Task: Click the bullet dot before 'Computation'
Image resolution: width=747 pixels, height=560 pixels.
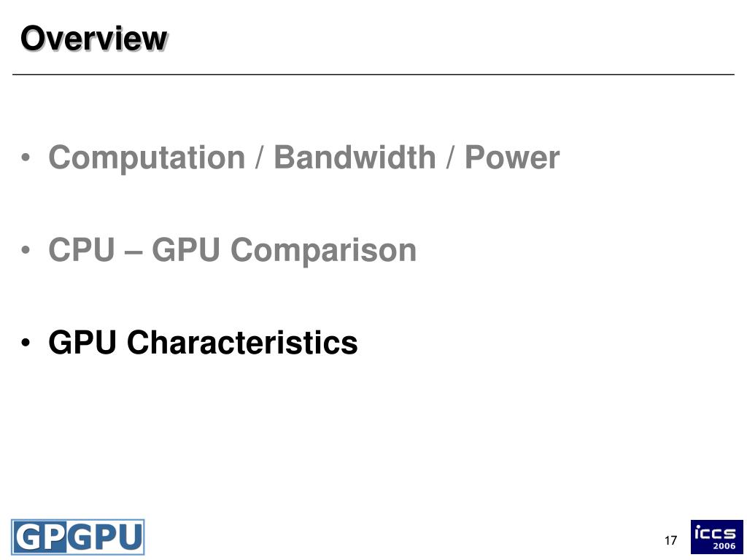Action: tap(26, 157)
